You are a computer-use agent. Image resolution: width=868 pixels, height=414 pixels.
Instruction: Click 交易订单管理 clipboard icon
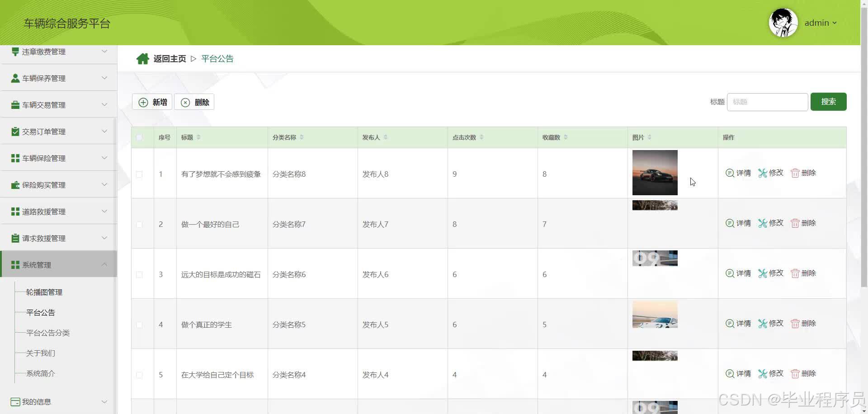click(15, 132)
